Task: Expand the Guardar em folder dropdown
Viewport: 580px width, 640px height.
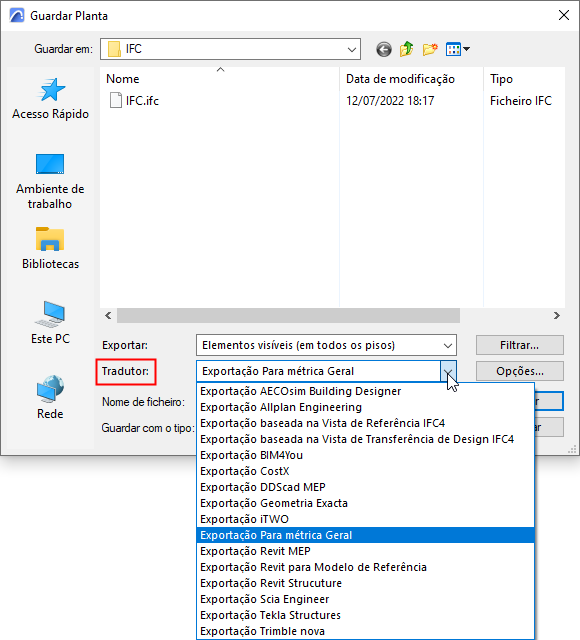Action: pyautogui.click(x=351, y=49)
